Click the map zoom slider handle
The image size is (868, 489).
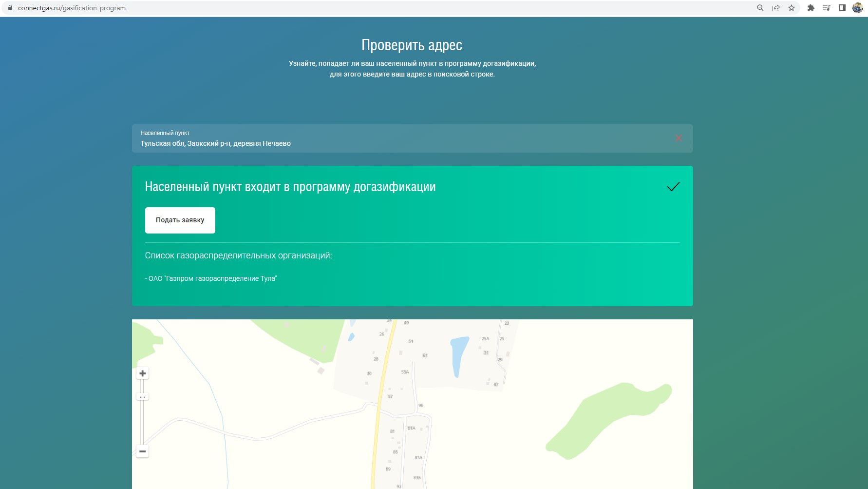(142, 397)
